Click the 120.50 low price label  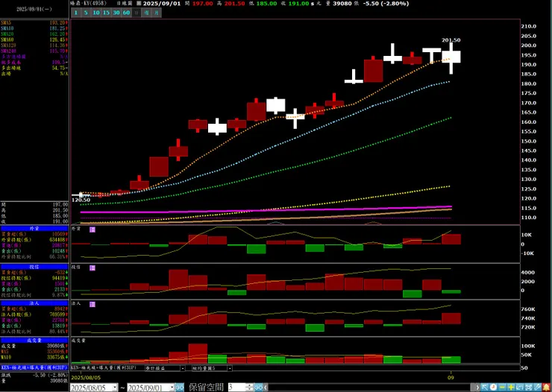[81, 200]
